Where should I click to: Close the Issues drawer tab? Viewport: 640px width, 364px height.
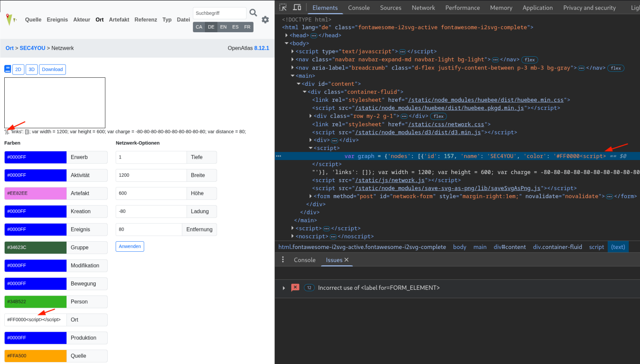tap(346, 260)
